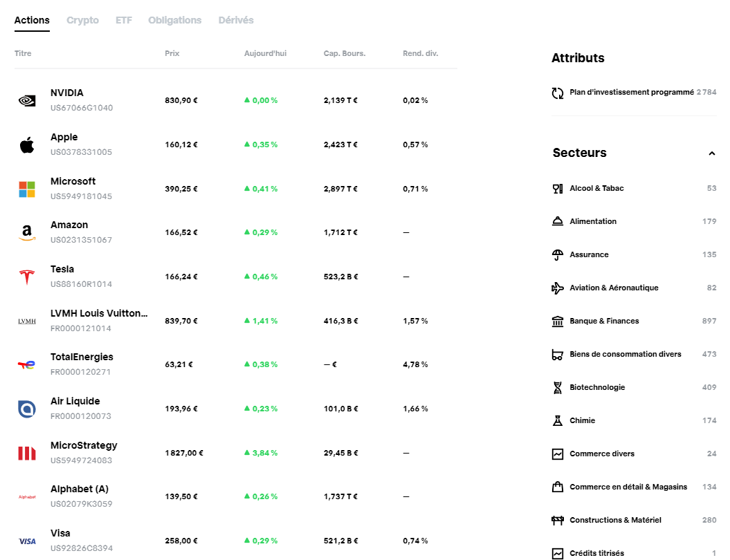Click the Commerce divers chart icon
The width and height of the screenshot is (730, 560).
click(x=557, y=454)
